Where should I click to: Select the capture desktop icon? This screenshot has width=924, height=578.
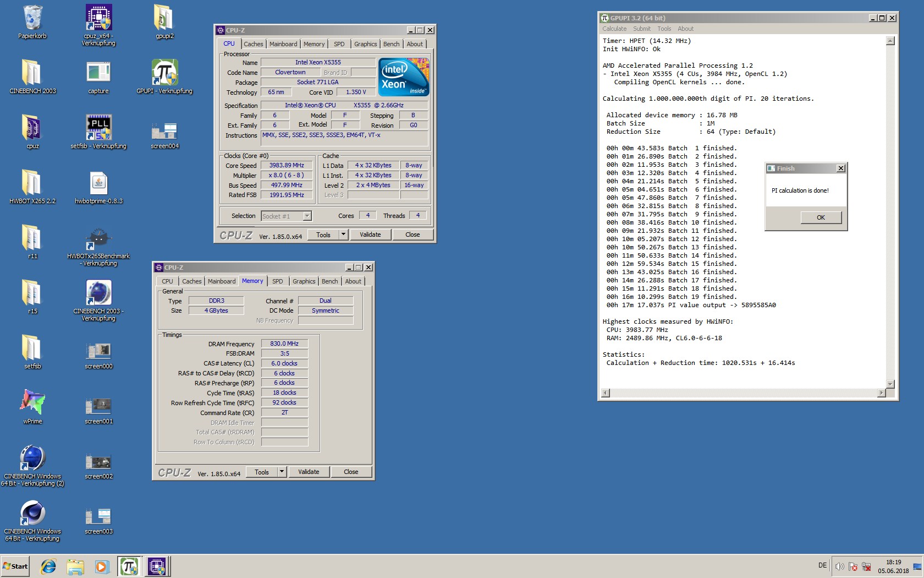click(x=98, y=73)
